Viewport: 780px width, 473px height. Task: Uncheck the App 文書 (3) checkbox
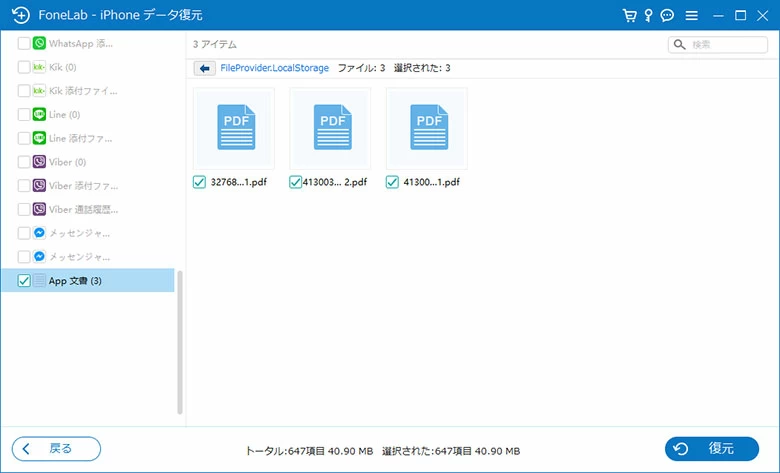tap(24, 281)
